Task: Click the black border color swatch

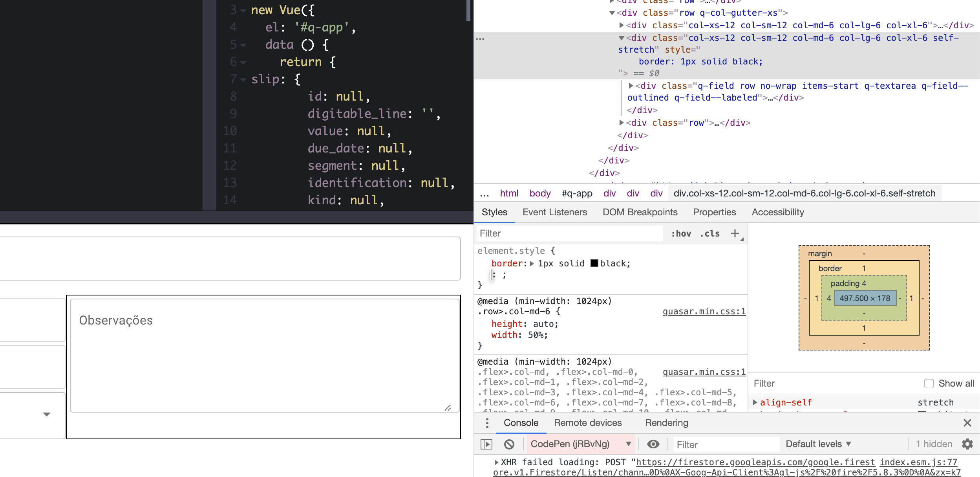Action: tap(595, 263)
